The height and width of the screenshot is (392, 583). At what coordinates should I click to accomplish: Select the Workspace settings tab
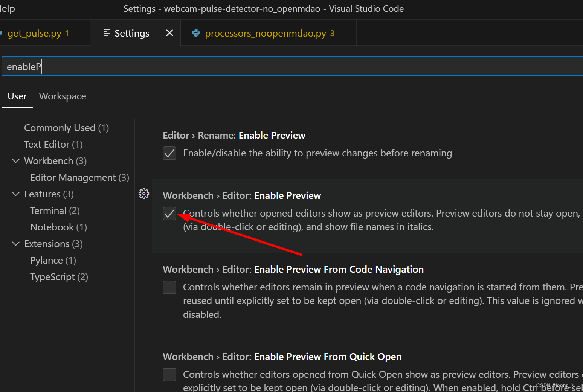coord(63,96)
